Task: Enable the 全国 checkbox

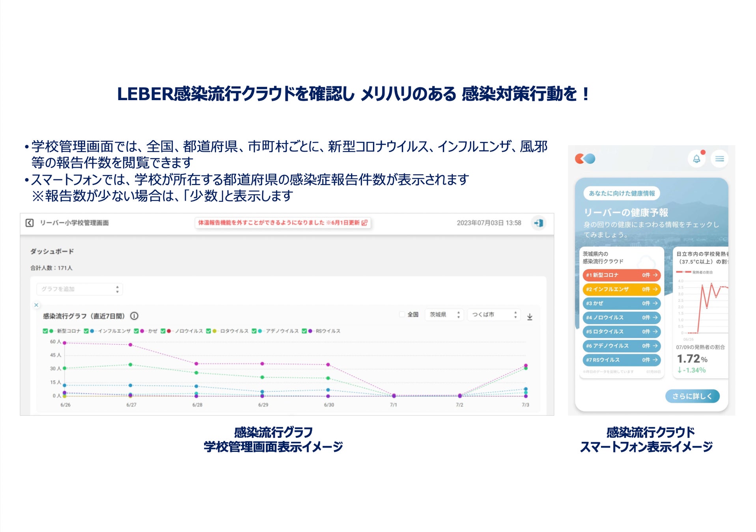Action: coord(402,314)
